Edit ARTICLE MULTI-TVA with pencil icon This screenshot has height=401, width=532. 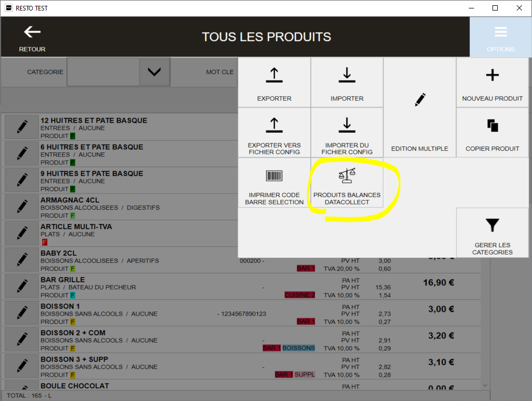pyautogui.click(x=22, y=233)
